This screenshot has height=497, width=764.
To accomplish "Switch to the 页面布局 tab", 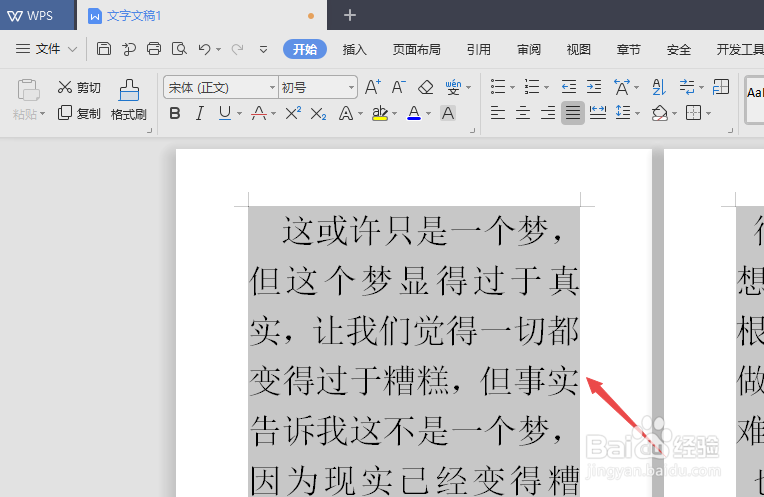I will point(417,49).
